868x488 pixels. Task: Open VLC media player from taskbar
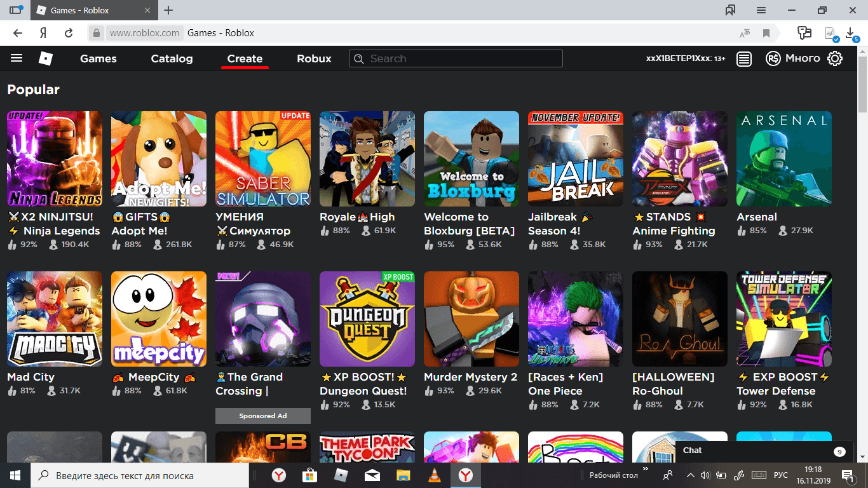[x=435, y=475]
